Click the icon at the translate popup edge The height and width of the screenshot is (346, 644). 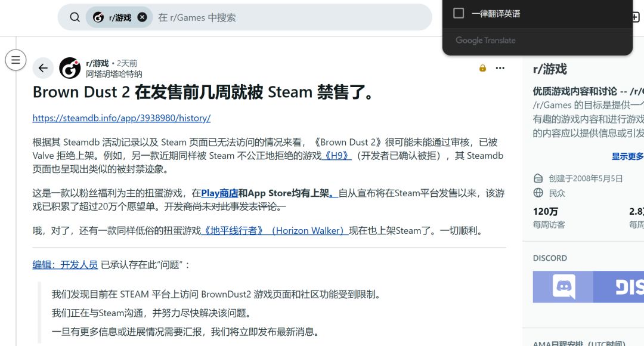tap(636, 17)
